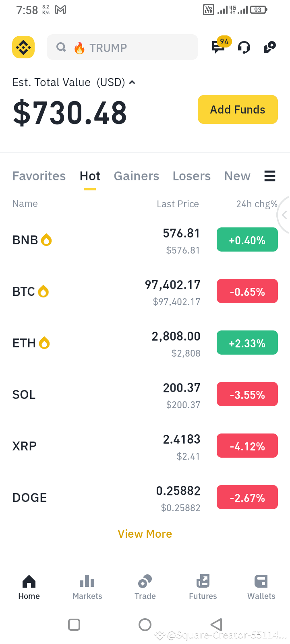
Task: Select the Favorites tab
Action: point(39,176)
